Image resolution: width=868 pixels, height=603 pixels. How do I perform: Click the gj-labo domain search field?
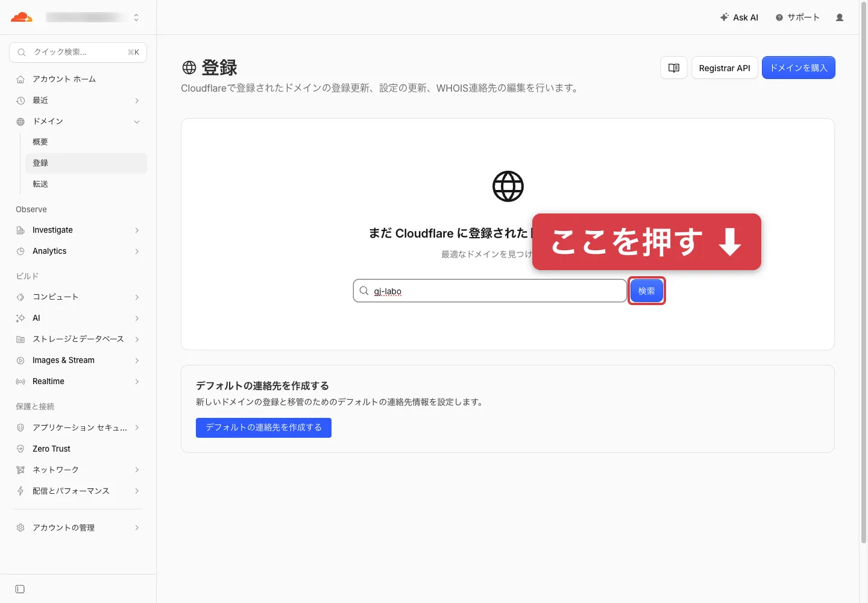click(x=490, y=291)
